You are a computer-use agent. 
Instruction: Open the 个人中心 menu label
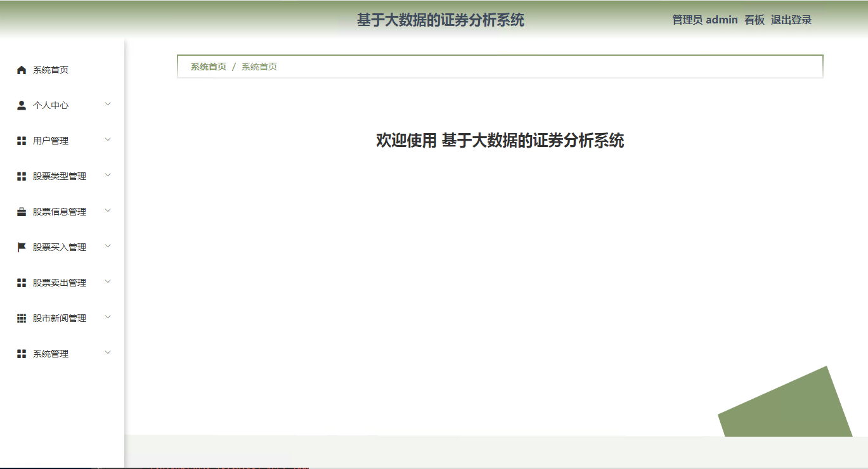pyautogui.click(x=51, y=106)
